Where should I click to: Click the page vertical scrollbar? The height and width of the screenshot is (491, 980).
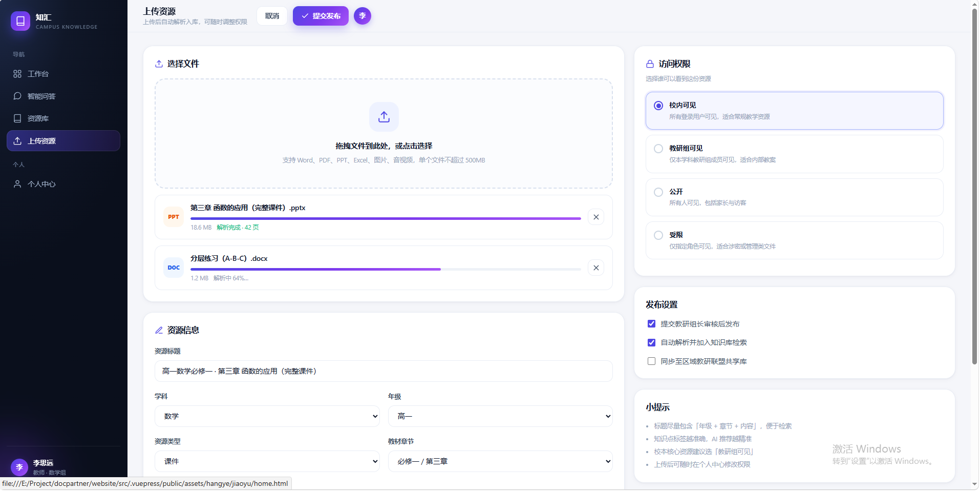pos(974,187)
